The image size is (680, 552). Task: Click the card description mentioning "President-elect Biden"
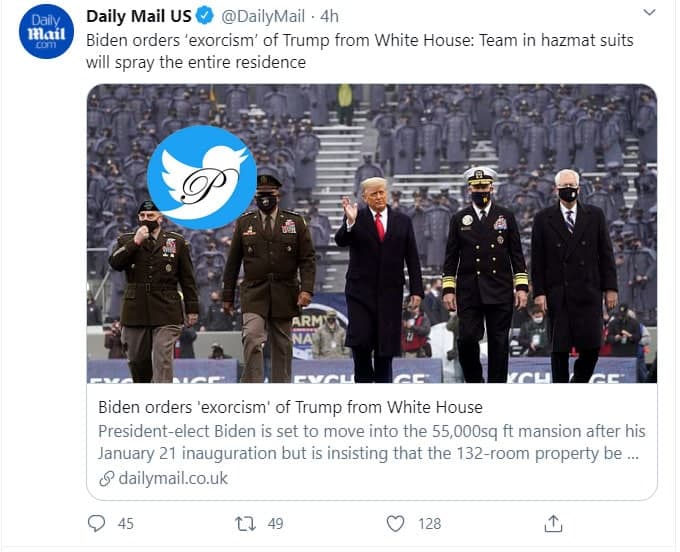tap(371, 441)
